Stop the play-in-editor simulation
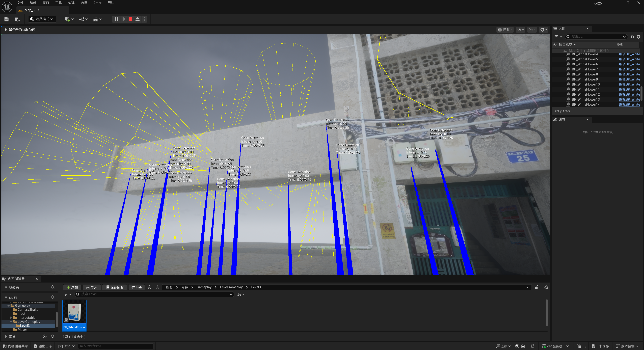 click(130, 19)
